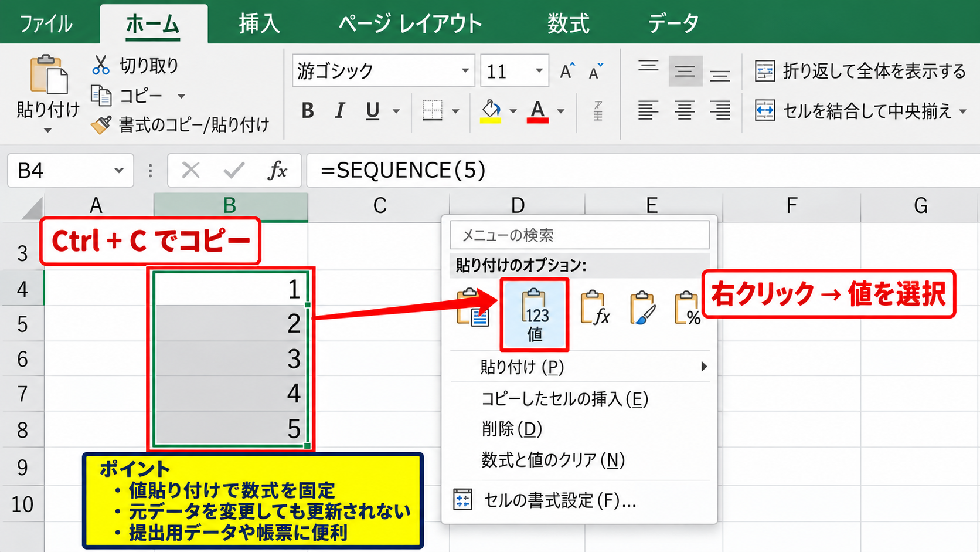Expand the Name Box dropdown arrow
The width and height of the screenshot is (980, 552).
119,171
